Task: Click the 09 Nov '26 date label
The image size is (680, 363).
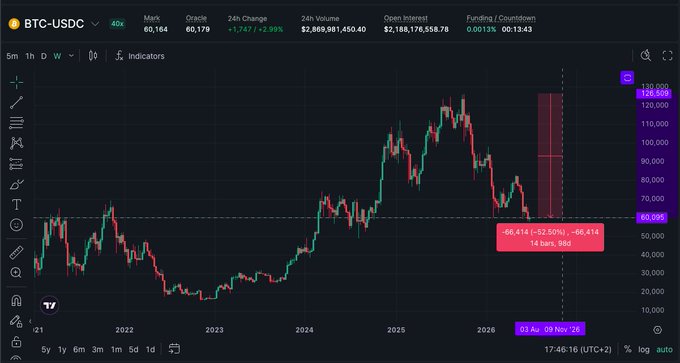Action: coord(562,329)
